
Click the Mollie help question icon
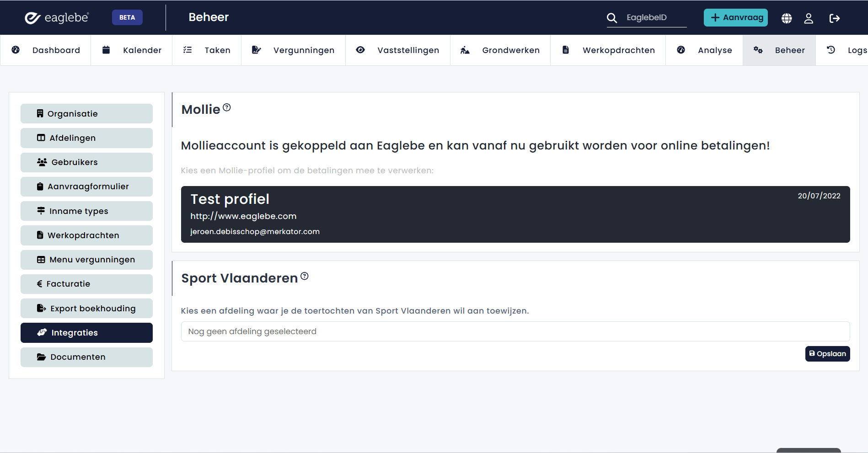click(x=227, y=107)
